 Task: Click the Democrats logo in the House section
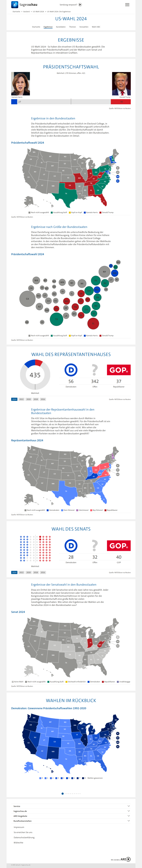point(71,370)
